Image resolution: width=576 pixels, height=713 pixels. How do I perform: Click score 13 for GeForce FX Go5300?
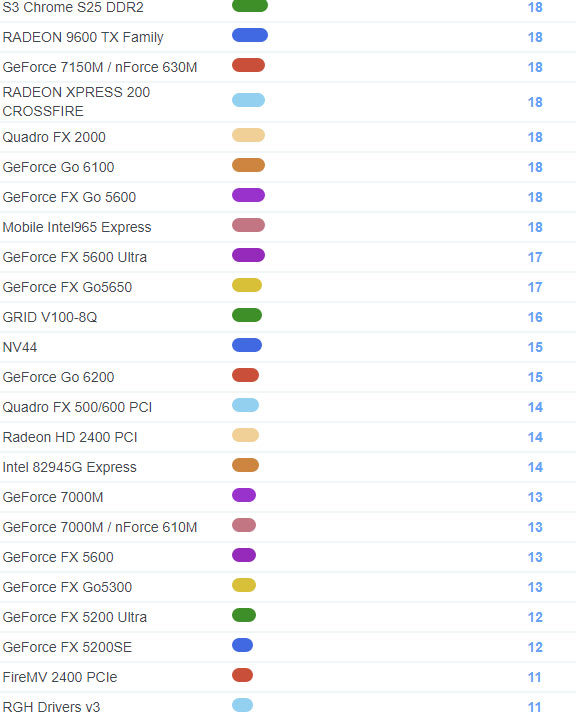pyautogui.click(x=535, y=587)
